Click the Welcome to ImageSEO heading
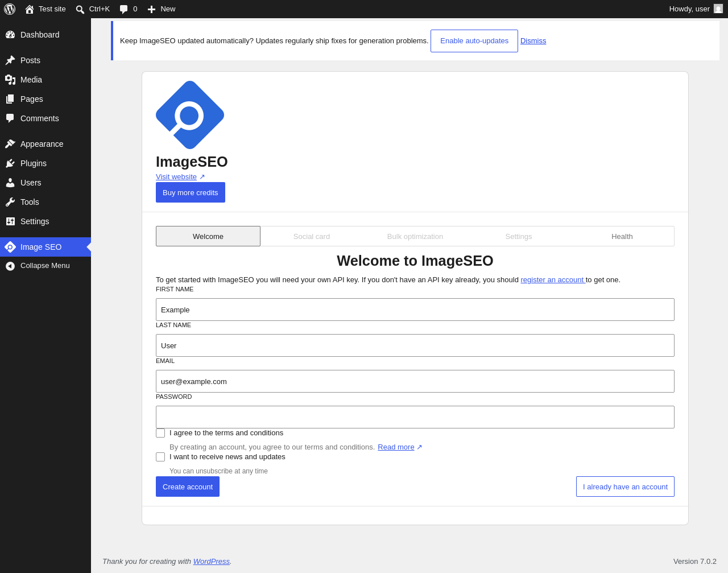The width and height of the screenshot is (728, 573). click(x=415, y=261)
